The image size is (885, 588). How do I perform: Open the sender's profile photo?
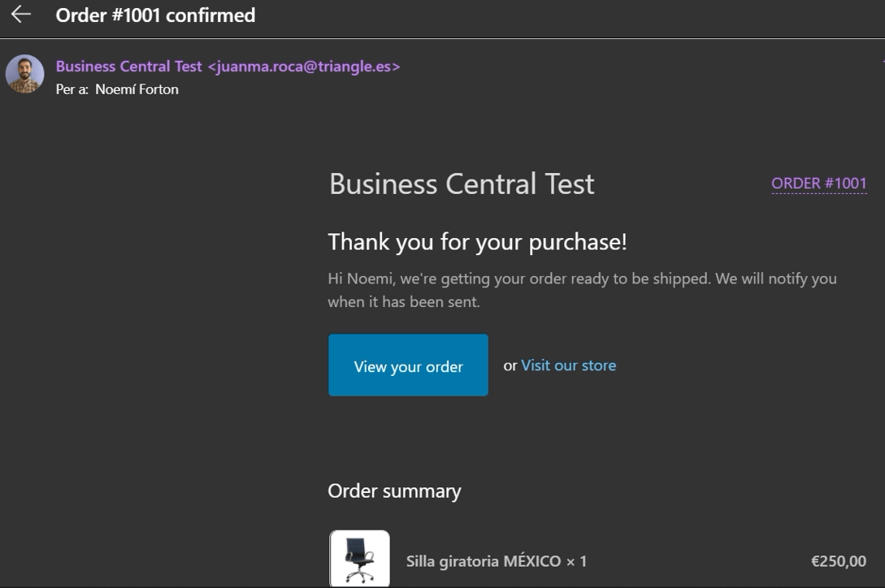[x=25, y=75]
